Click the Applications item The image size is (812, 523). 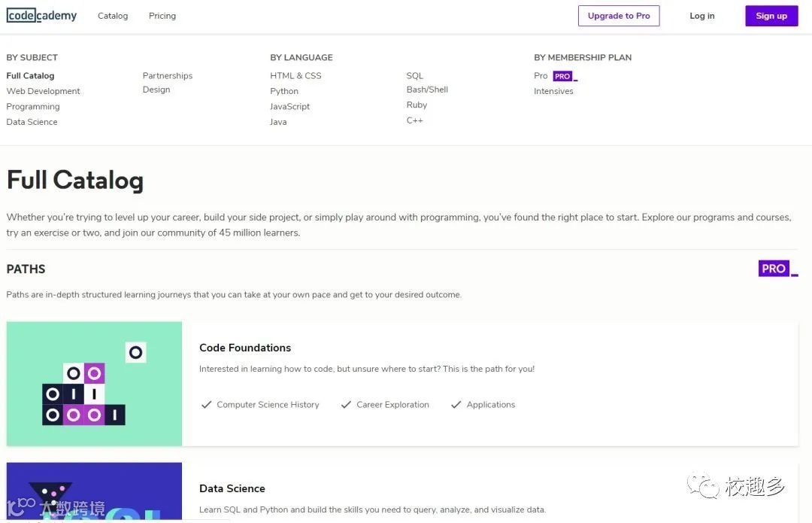tap(483, 405)
